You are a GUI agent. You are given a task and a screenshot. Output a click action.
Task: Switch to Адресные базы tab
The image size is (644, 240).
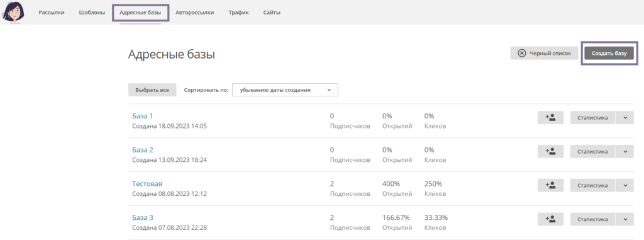point(140,13)
